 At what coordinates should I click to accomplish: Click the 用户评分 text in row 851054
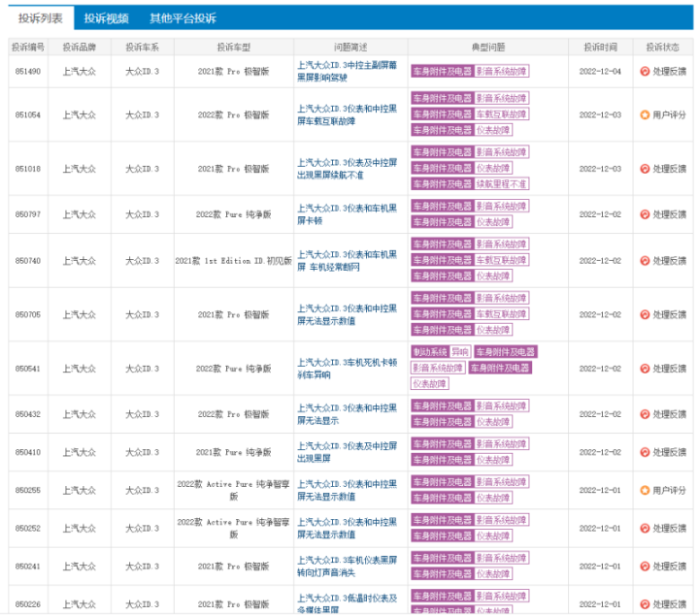[x=669, y=114]
